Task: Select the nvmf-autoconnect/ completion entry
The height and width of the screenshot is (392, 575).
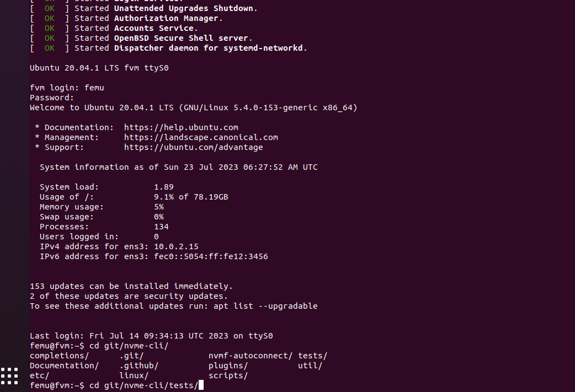Action: (251, 356)
